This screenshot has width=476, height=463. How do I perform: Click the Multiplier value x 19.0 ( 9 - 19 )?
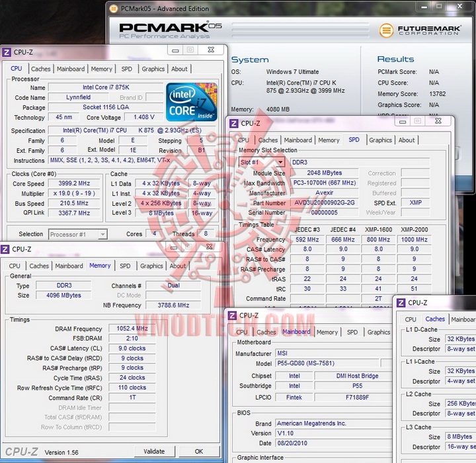point(74,193)
